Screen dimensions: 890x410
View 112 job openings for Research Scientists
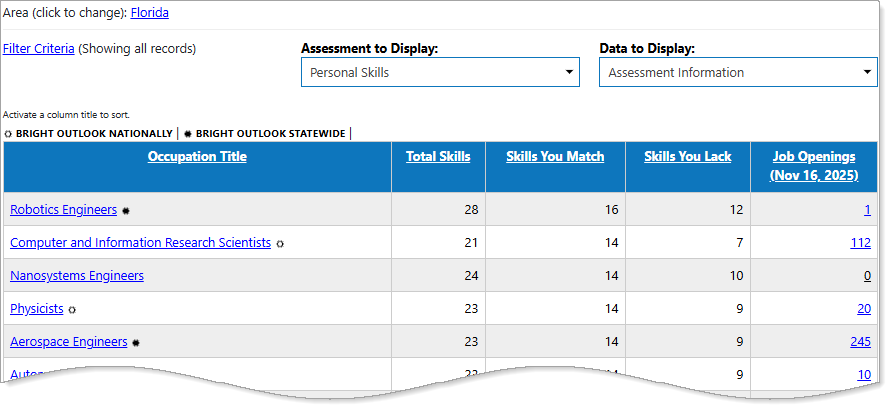pos(859,243)
